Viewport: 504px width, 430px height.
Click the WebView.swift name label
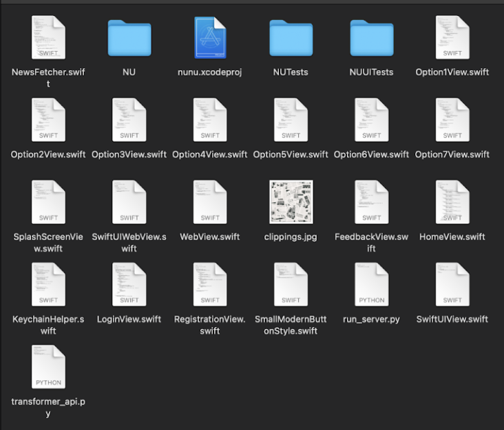[x=210, y=237]
